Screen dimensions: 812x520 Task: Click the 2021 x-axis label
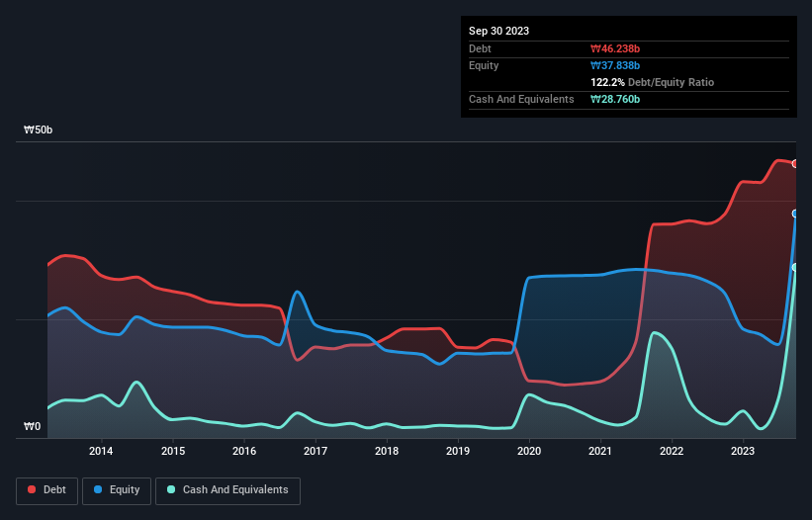coord(600,451)
